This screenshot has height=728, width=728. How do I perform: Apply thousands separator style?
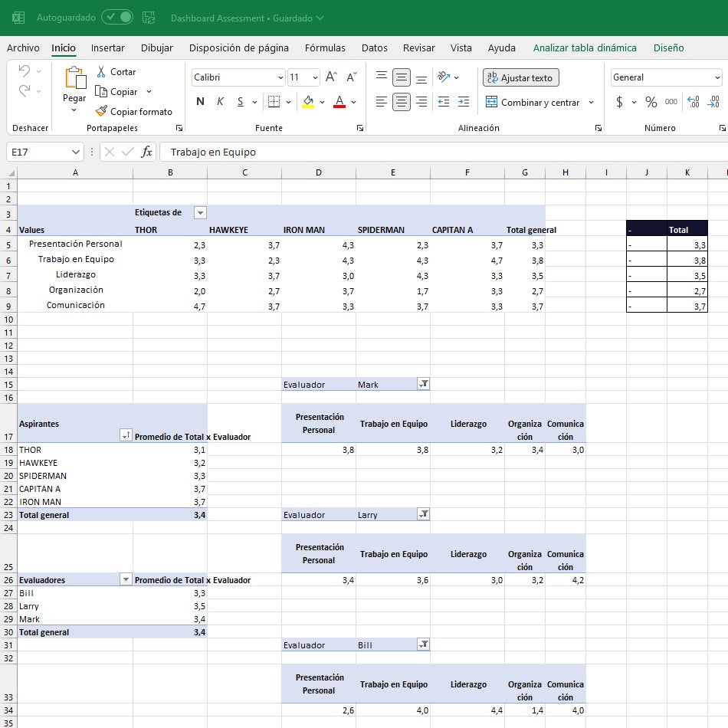click(671, 102)
